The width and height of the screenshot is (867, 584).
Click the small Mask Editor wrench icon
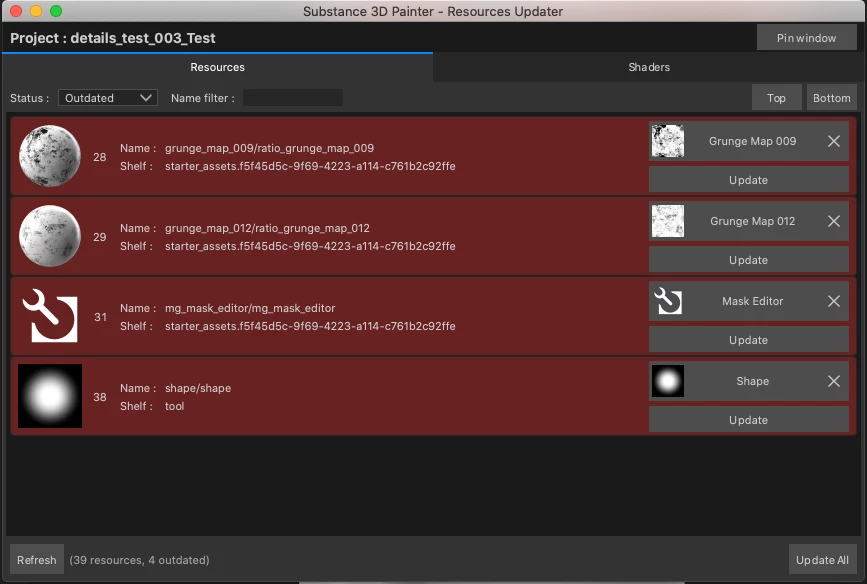pyautogui.click(x=667, y=301)
